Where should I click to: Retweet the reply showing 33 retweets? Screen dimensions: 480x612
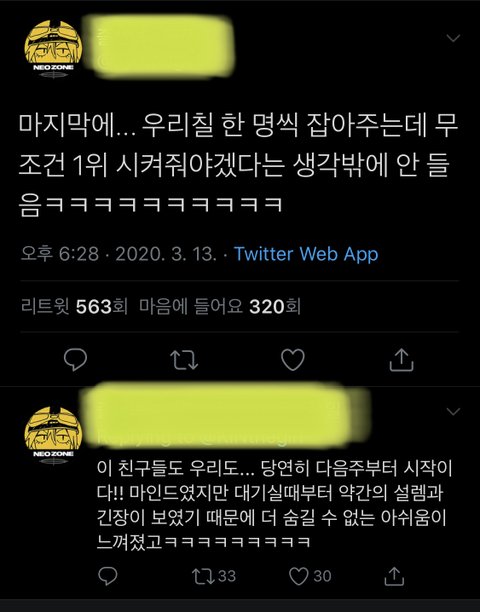coord(214,576)
